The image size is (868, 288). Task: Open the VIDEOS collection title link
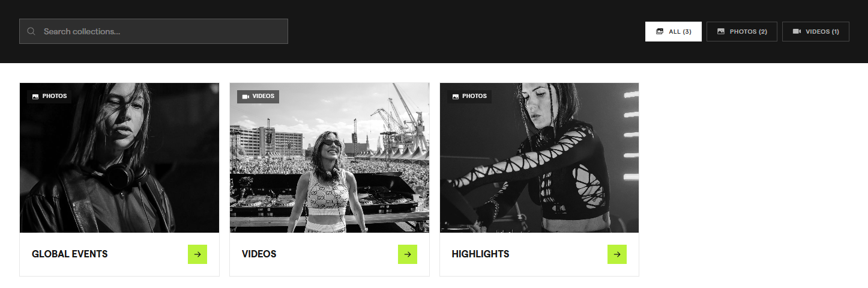pos(259,254)
